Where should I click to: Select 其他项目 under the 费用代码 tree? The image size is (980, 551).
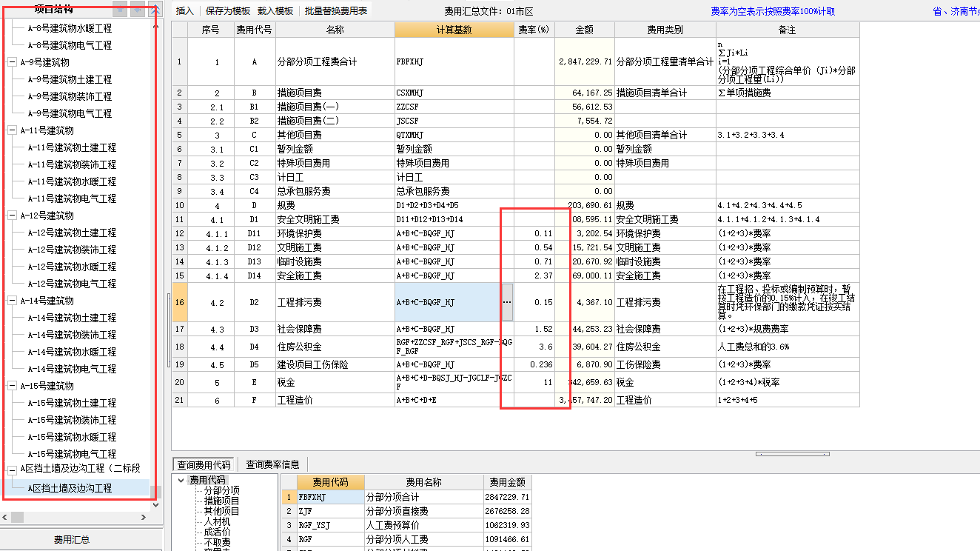(x=221, y=511)
